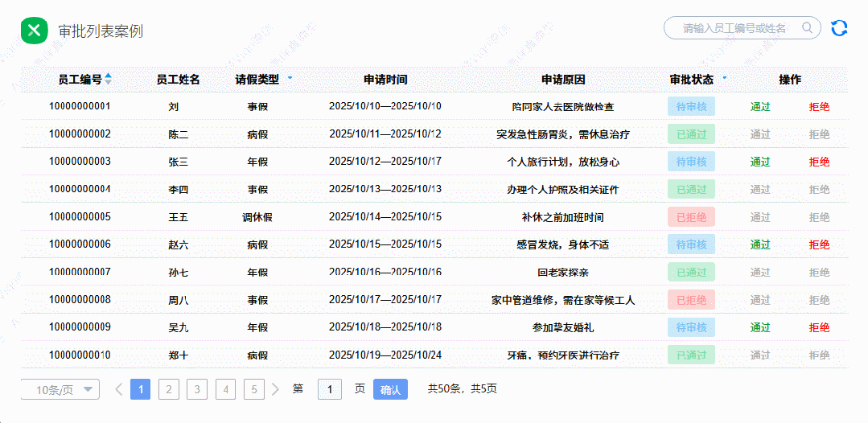Screen dimensions: 868x423
Task: Approve 刘's request with 通过
Action: pos(760,107)
